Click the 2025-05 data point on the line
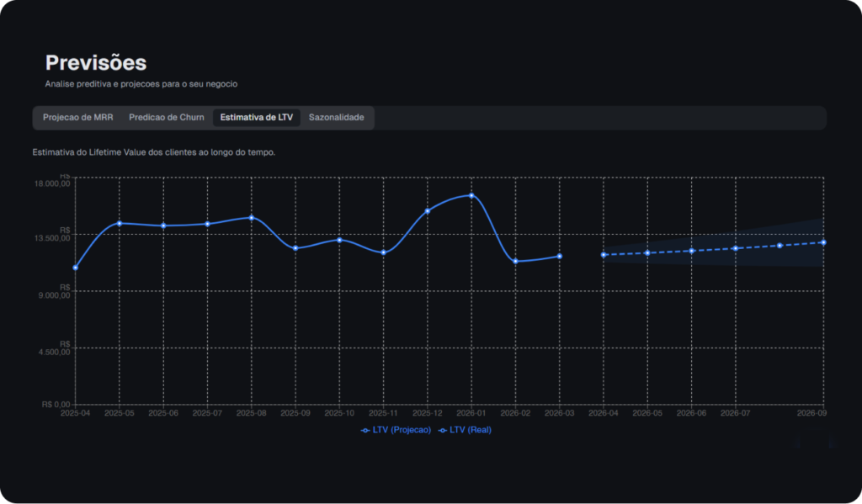Viewport: 862px width, 504px height. pos(120,224)
